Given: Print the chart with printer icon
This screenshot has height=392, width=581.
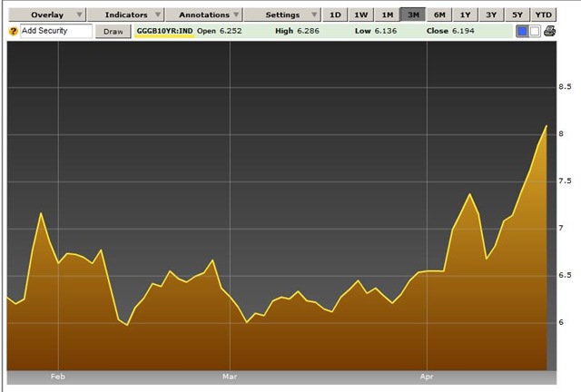Looking at the screenshot, I should tap(549, 31).
